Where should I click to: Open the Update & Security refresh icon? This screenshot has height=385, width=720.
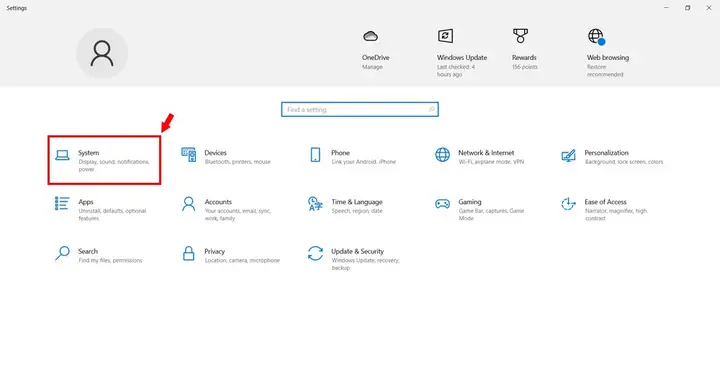tap(315, 253)
